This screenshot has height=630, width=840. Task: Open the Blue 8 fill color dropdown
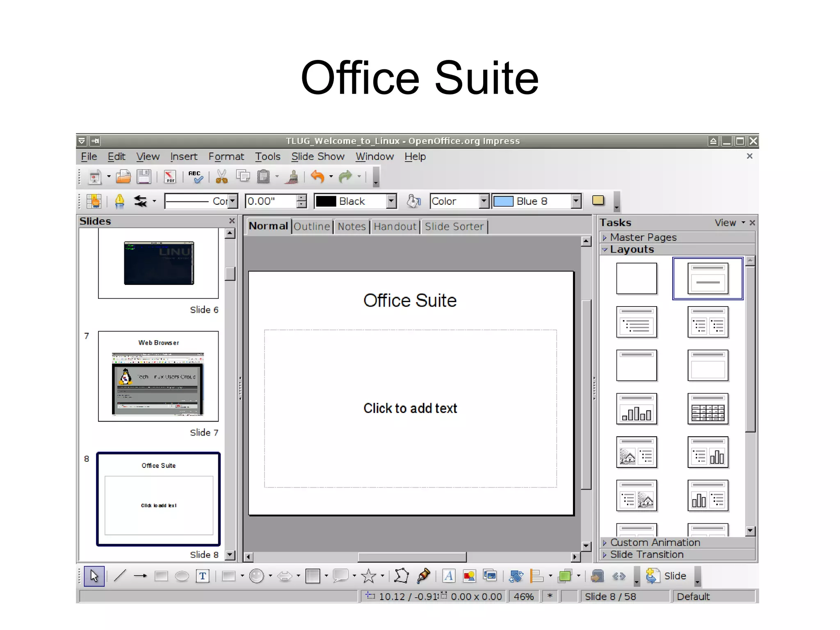(x=576, y=201)
